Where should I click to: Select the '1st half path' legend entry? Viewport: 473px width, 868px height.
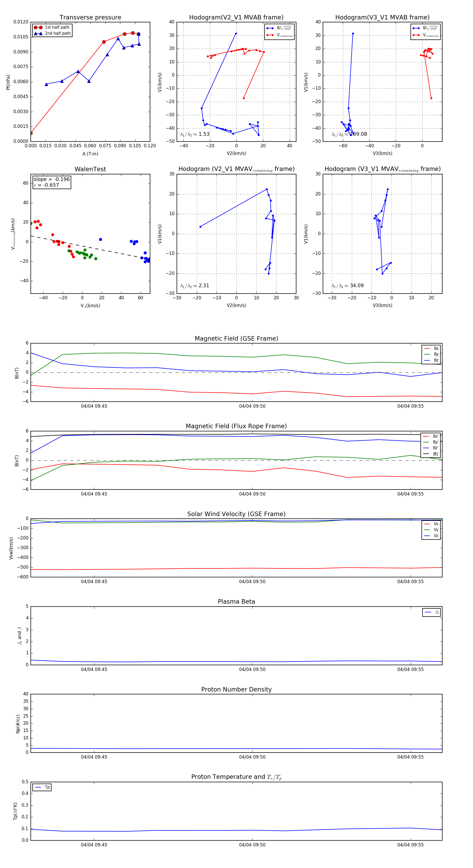point(52,27)
